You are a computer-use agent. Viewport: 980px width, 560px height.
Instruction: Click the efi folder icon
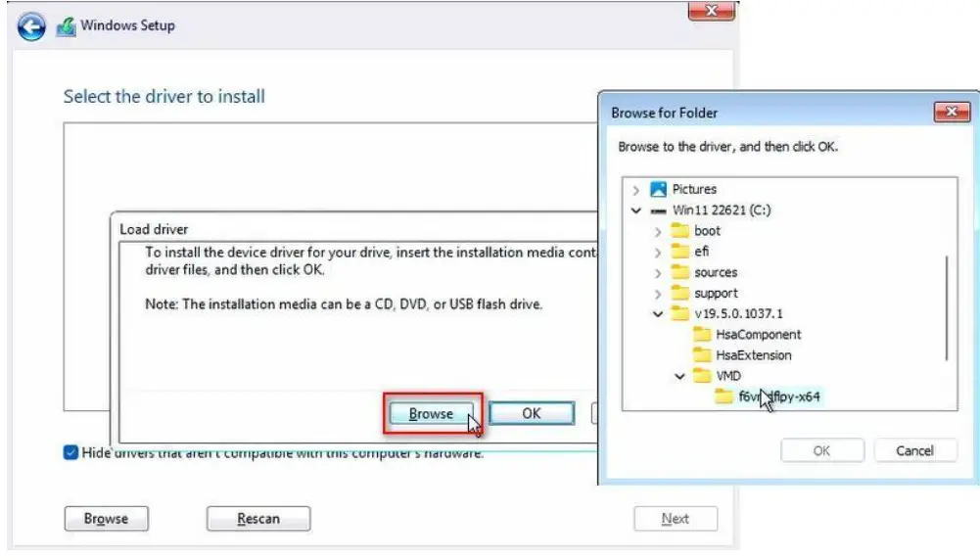click(679, 252)
